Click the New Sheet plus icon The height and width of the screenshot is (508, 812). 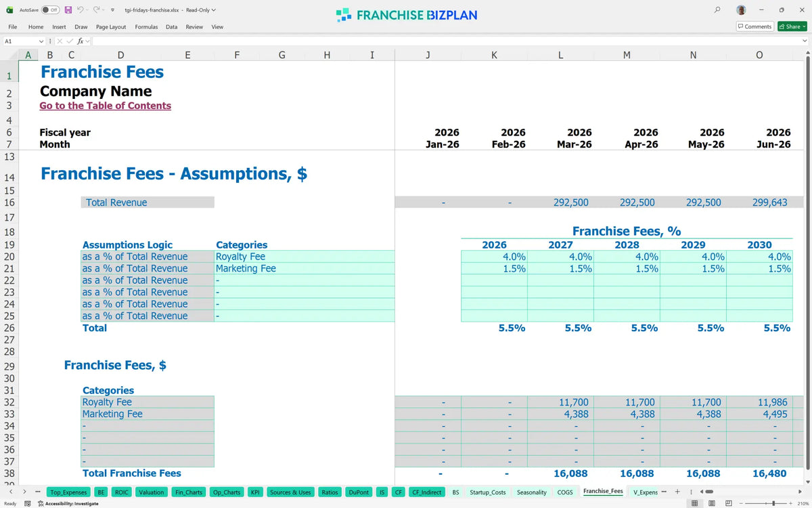(x=677, y=492)
